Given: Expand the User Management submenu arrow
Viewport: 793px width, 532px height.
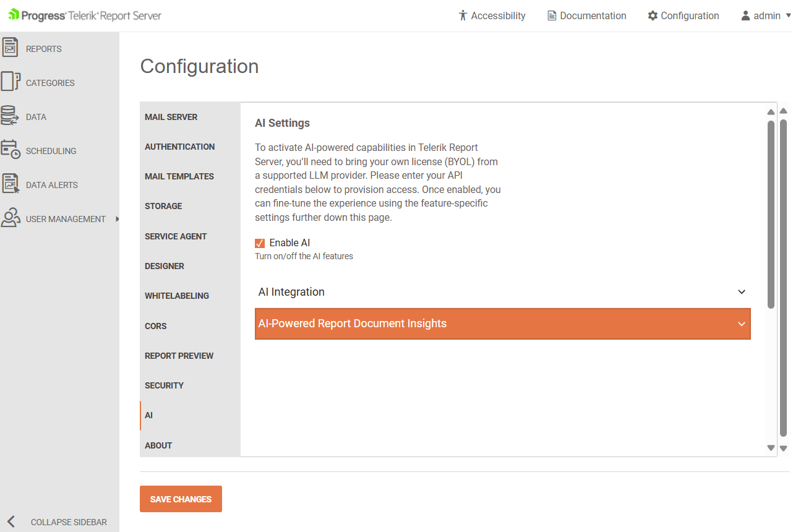Looking at the screenshot, I should [116, 218].
